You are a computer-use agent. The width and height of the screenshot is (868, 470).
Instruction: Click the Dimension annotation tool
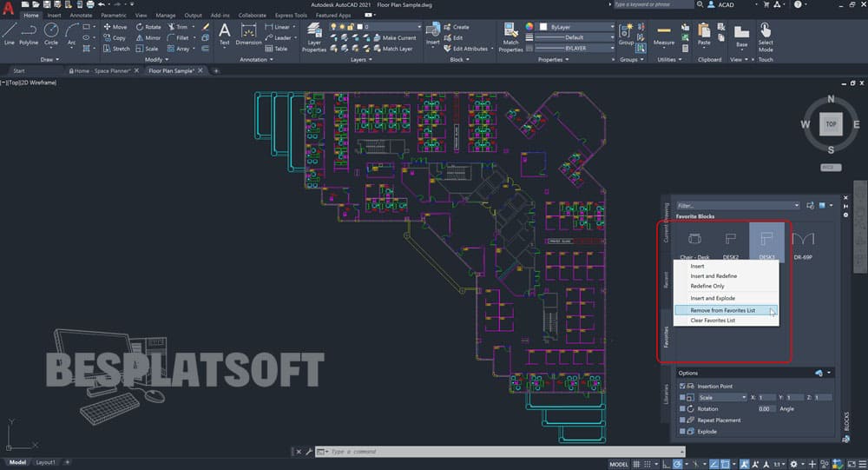click(248, 33)
